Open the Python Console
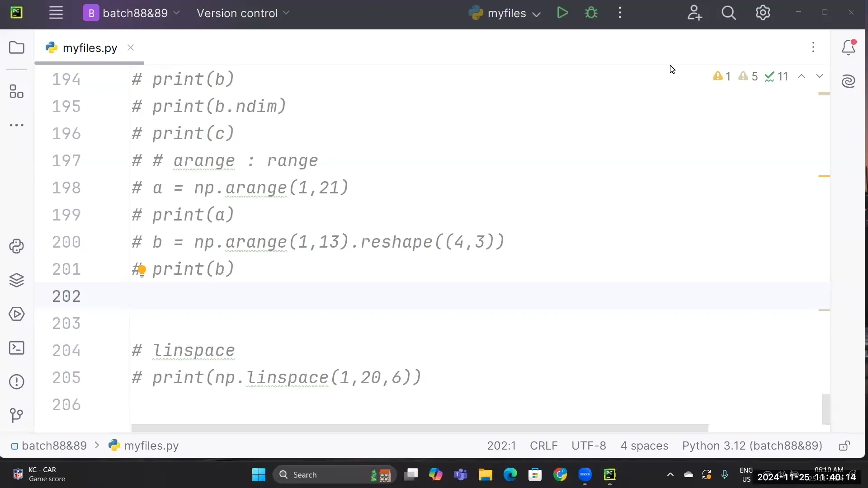This screenshot has height=488, width=868. point(16,246)
